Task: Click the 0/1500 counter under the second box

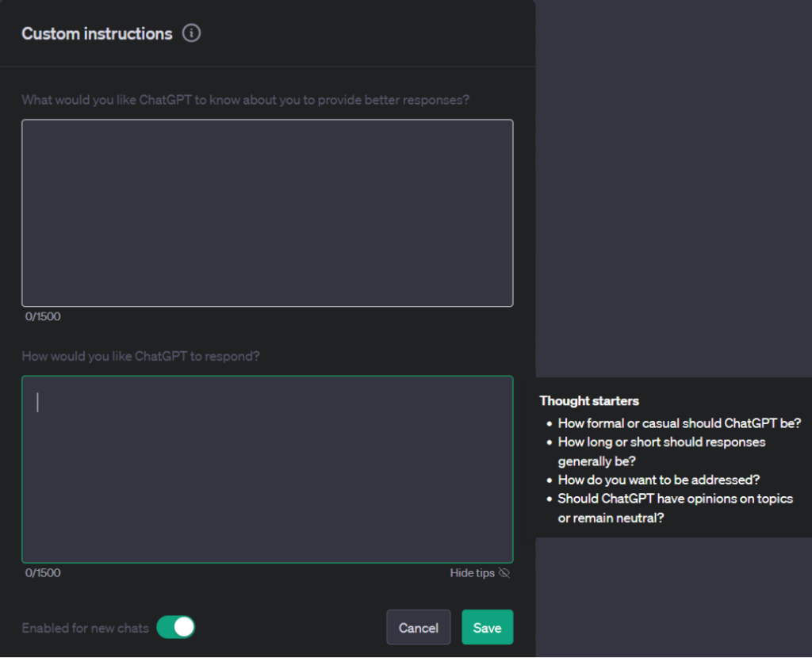Action: click(43, 572)
